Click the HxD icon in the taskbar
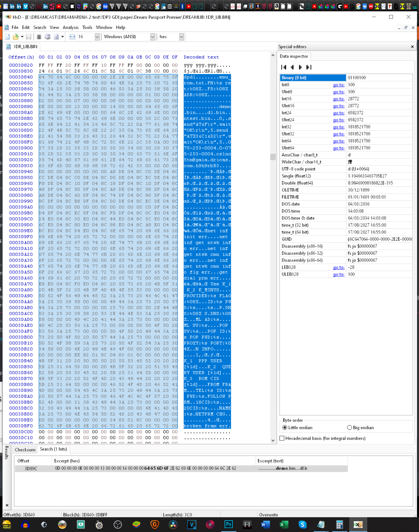 [358, 525]
